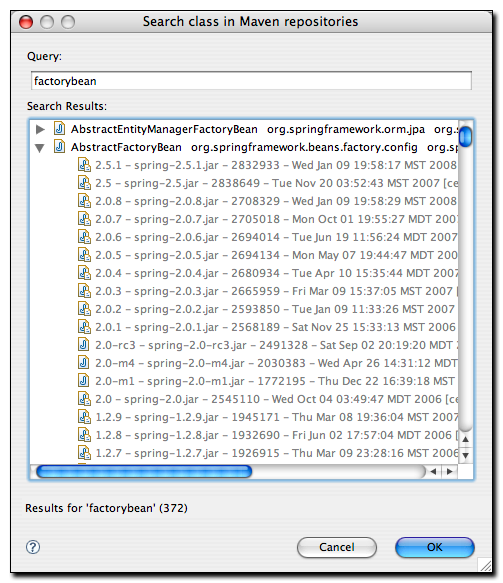Click the jar icon for spring-2.0.1.jar
503x583 pixels.
[84, 327]
